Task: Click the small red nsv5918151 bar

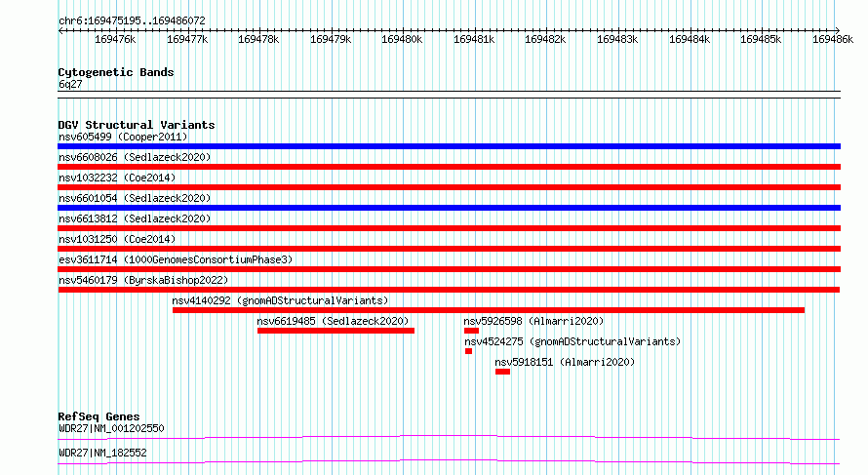Action: (502, 372)
